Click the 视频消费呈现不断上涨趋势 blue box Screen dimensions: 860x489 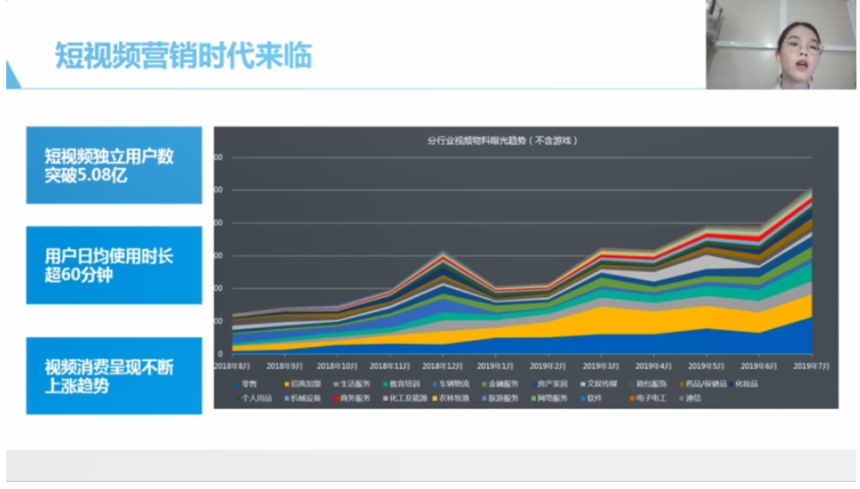[x=114, y=375]
